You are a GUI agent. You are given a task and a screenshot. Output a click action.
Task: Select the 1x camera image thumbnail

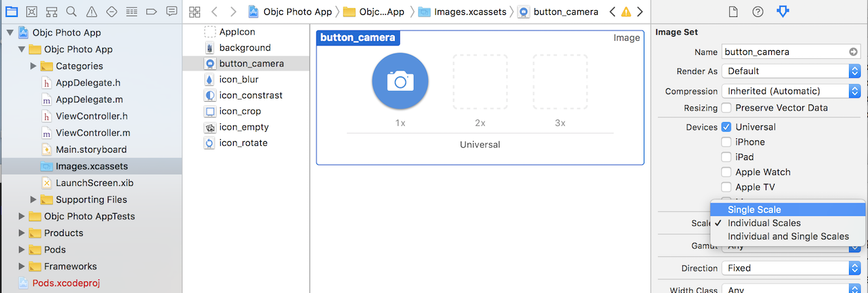click(x=400, y=81)
